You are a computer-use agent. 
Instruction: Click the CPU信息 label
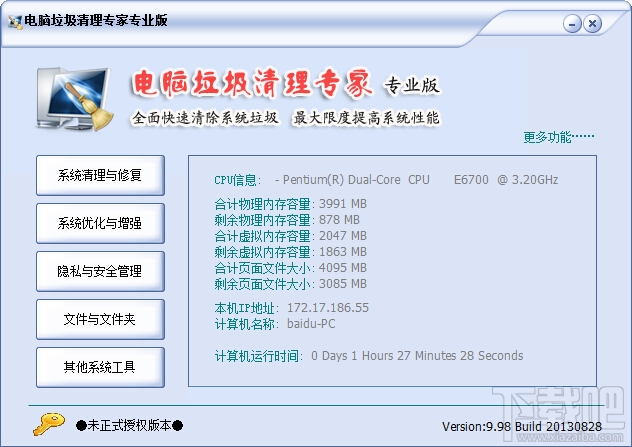pos(237,180)
